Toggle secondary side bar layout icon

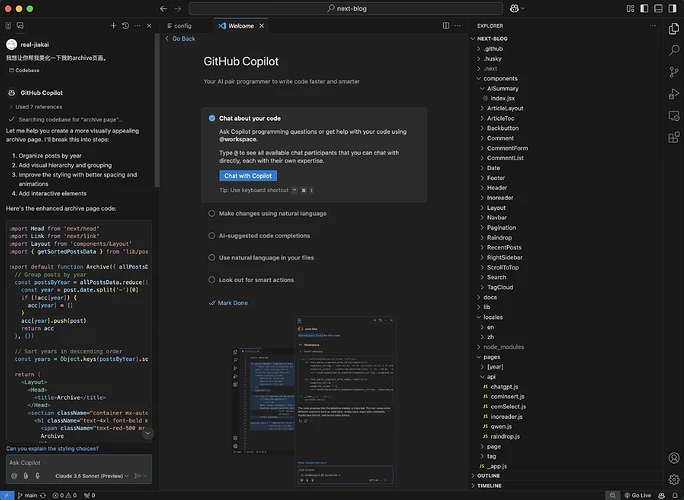click(672, 8)
